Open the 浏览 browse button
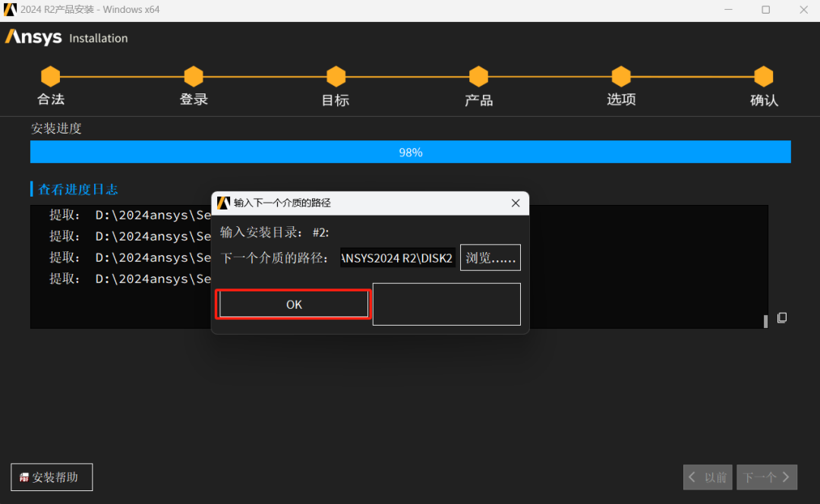Screen dimensions: 820x504 (490, 258)
